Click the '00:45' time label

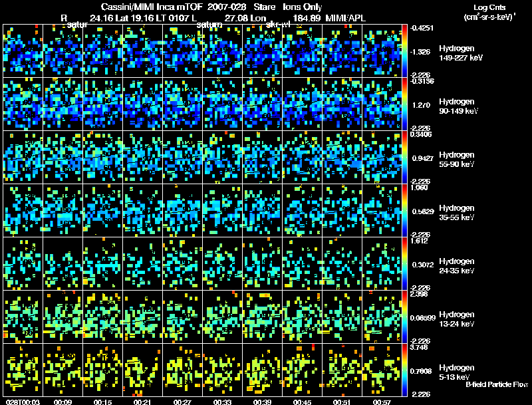(303, 402)
